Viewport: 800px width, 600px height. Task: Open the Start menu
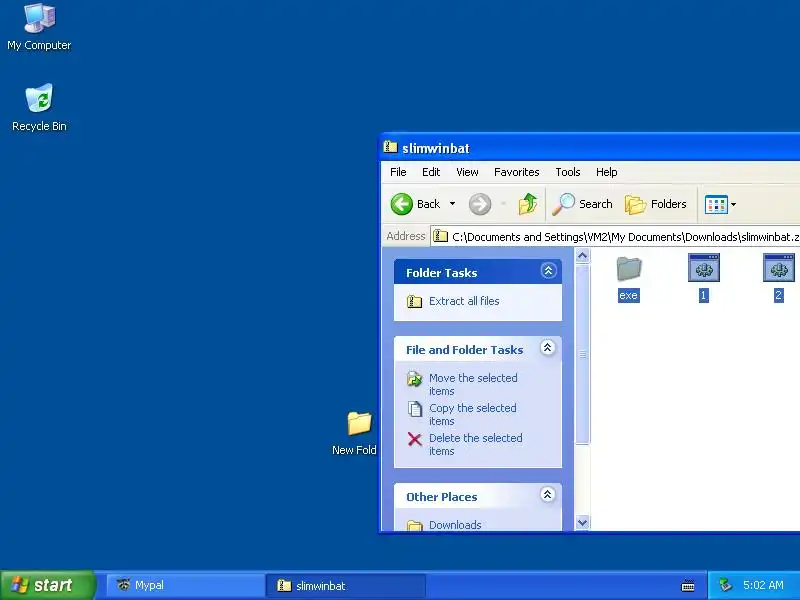tap(47, 585)
